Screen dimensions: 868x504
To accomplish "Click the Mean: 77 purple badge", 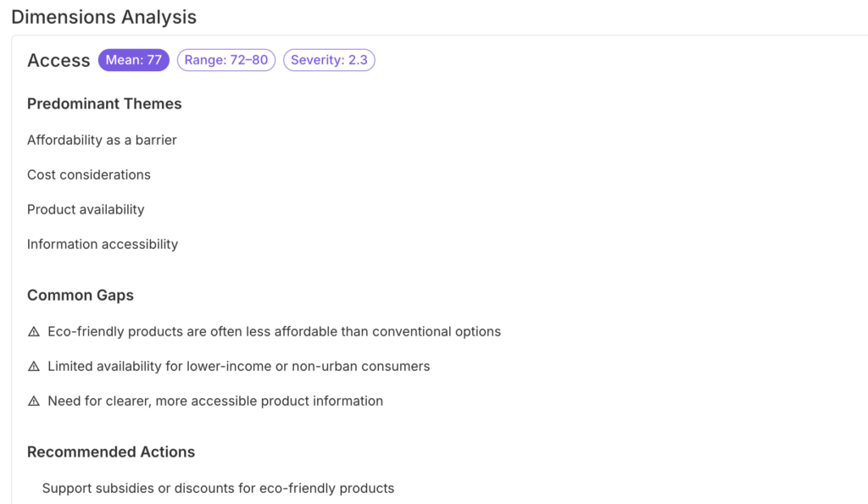I will tap(133, 60).
